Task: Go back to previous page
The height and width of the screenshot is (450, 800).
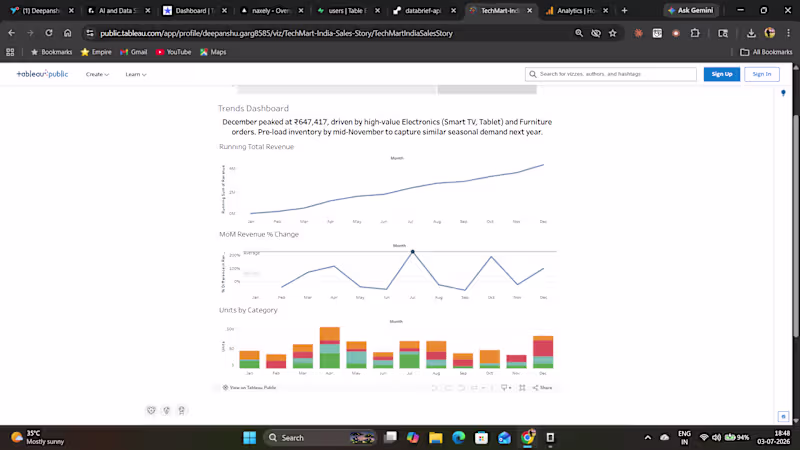Action: coord(11,33)
